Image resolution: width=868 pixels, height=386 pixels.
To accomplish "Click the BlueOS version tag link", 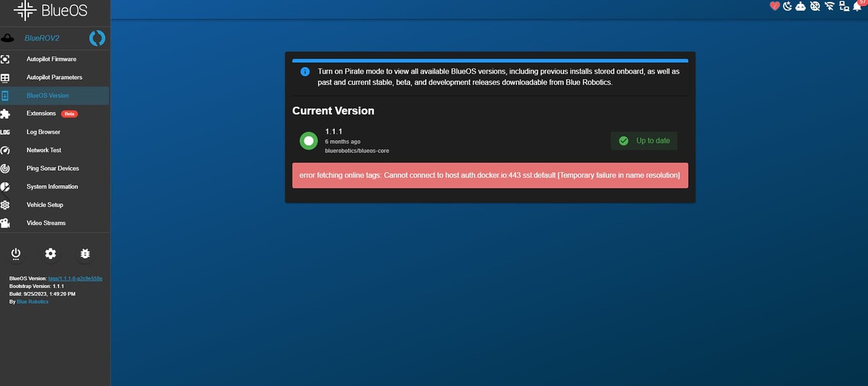I will [75, 278].
